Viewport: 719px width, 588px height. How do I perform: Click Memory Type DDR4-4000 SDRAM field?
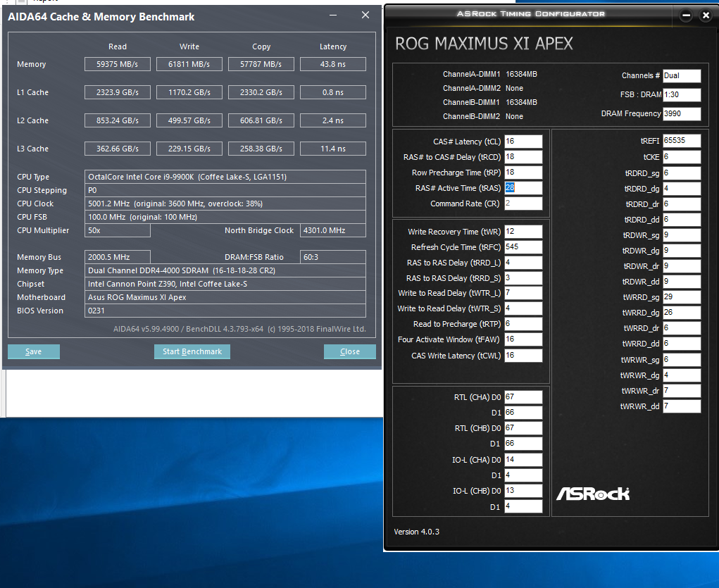pyautogui.click(x=225, y=270)
